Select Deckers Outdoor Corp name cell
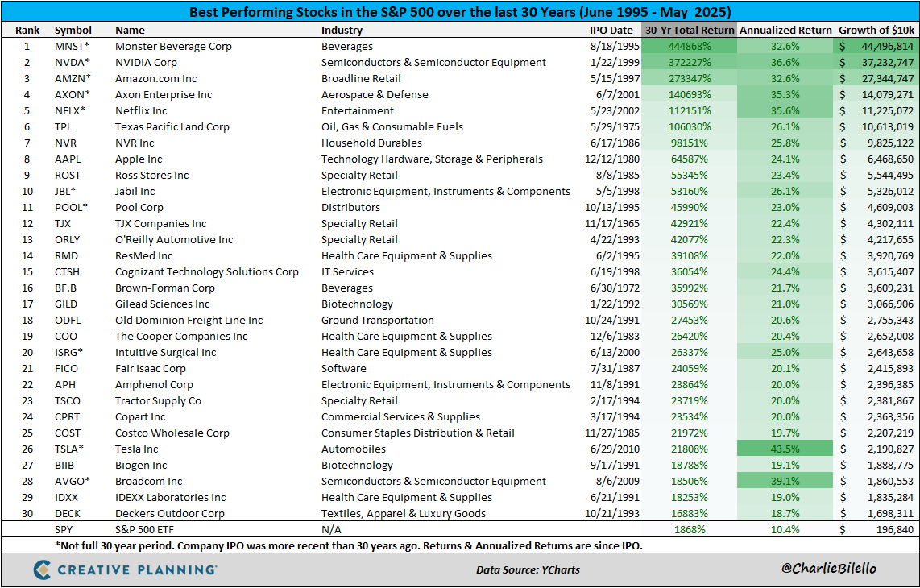This screenshot has width=920, height=588. point(169,513)
